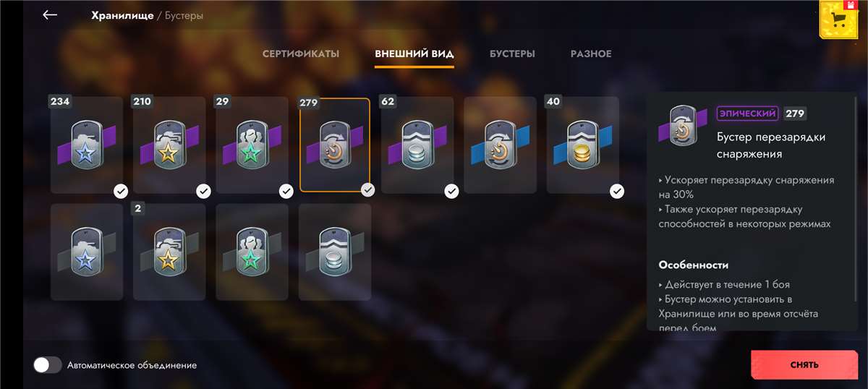Select epic silver coins booster with 62
This screenshot has height=389, width=868.
click(417, 145)
